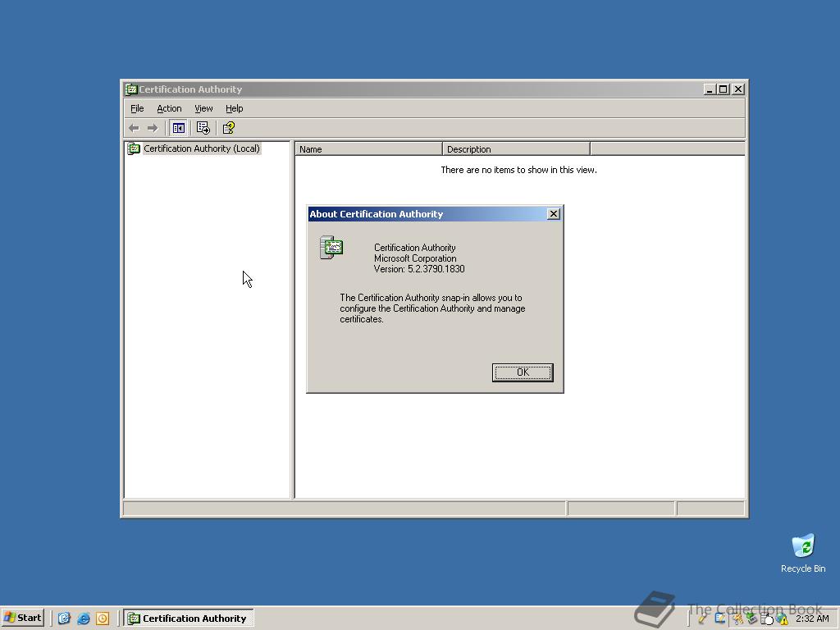Click the Certification Authority icon in About dialog
840x630 pixels.
331,248
